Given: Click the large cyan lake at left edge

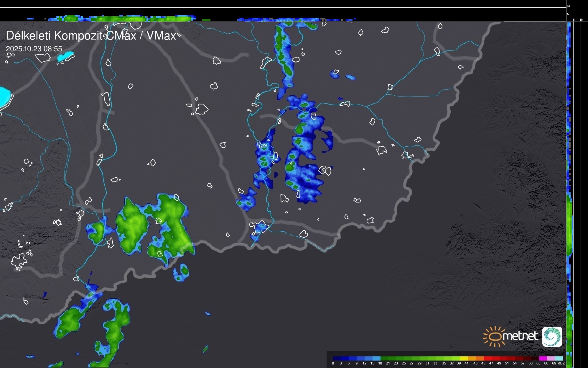Looking at the screenshot, I should 4,97.
